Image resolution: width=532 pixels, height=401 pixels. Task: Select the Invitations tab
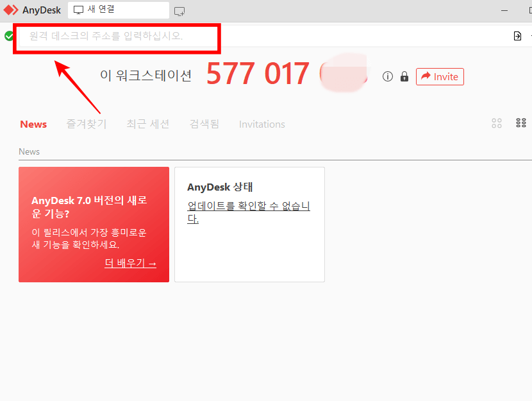pos(262,124)
